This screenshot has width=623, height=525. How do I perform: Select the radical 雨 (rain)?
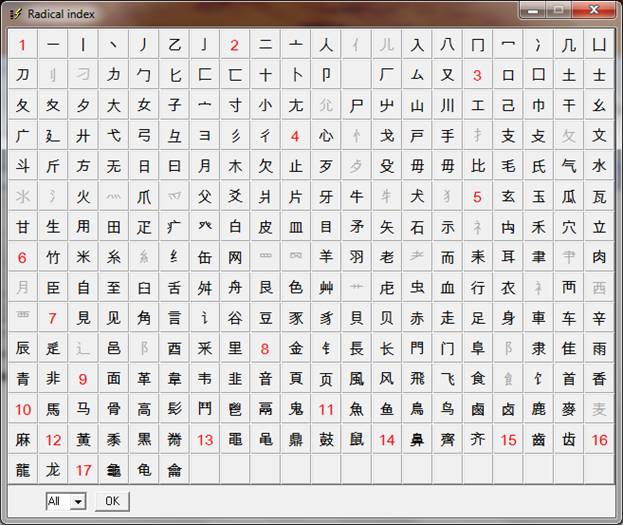599,348
